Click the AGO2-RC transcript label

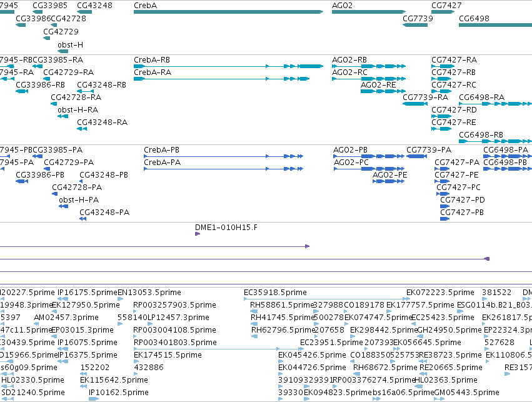(349, 73)
